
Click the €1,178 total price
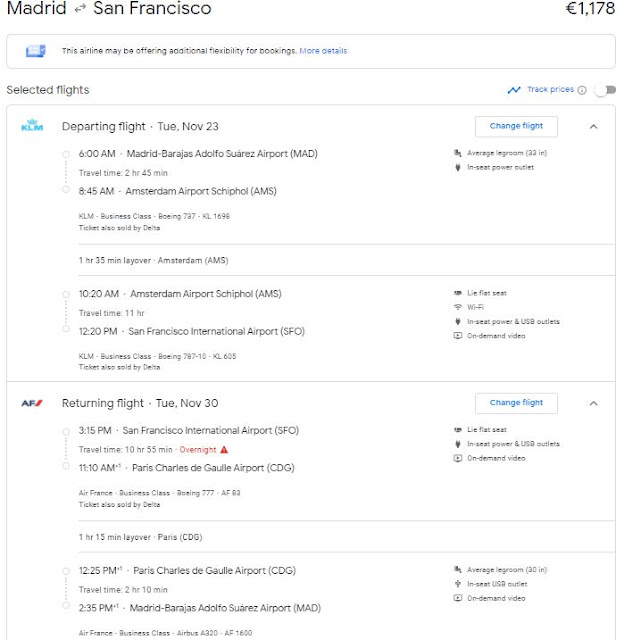tap(590, 8)
